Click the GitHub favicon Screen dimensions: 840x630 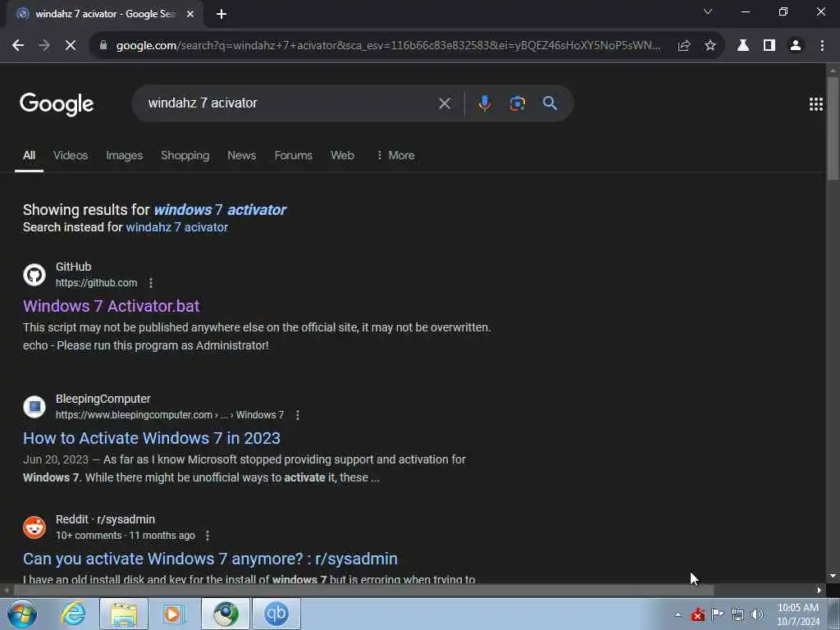coord(34,275)
